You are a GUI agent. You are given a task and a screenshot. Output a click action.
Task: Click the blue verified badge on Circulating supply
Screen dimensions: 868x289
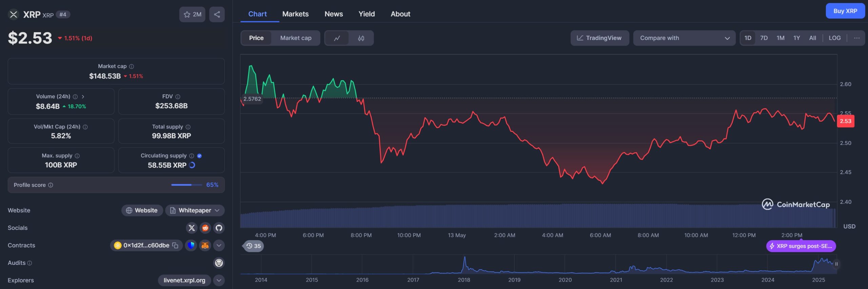(x=199, y=156)
